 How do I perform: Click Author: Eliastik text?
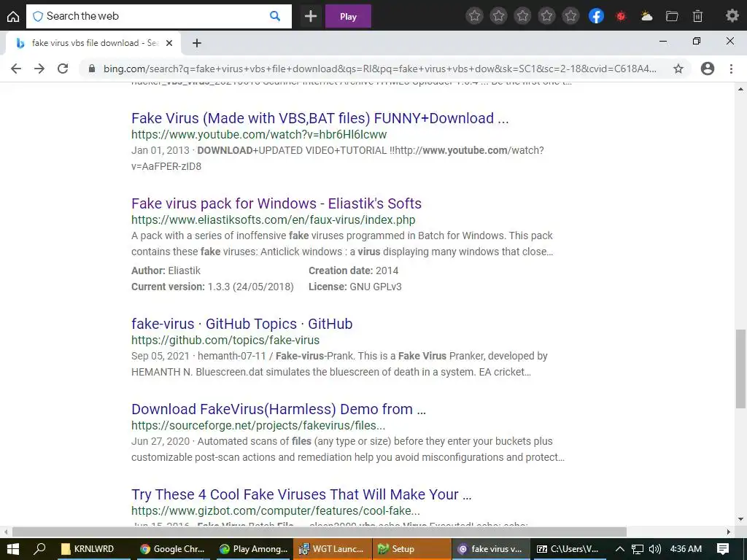point(166,271)
